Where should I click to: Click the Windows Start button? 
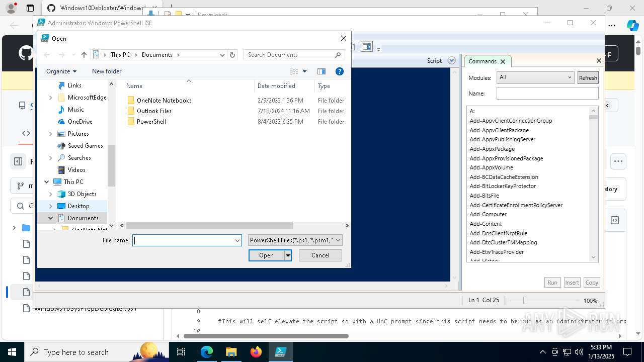(x=12, y=352)
